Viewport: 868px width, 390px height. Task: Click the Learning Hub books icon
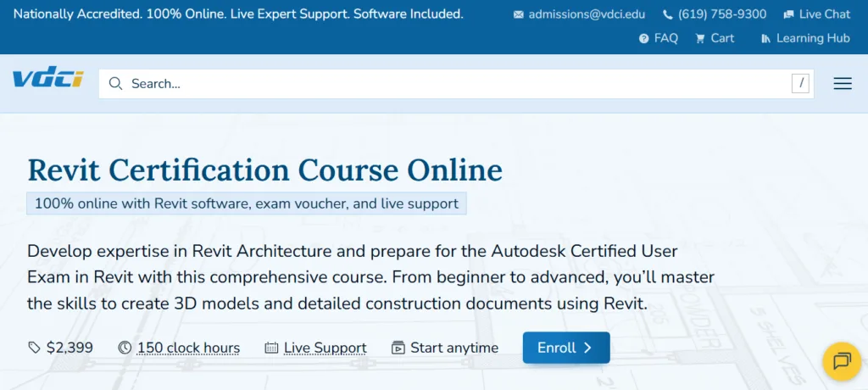(x=766, y=38)
